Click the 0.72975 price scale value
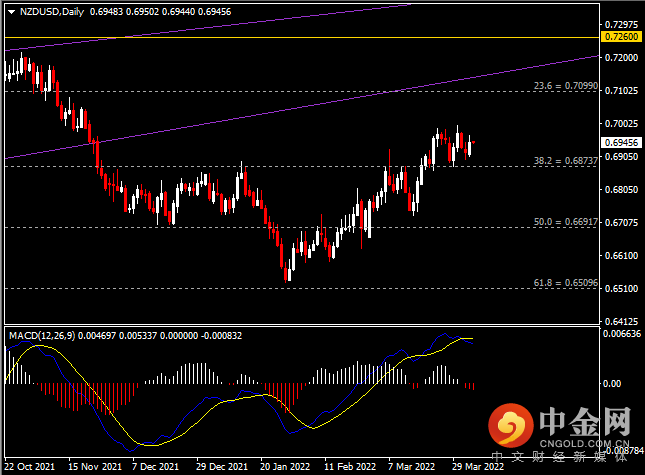Screen dimensions: 645x475 pyautogui.click(x=620, y=24)
